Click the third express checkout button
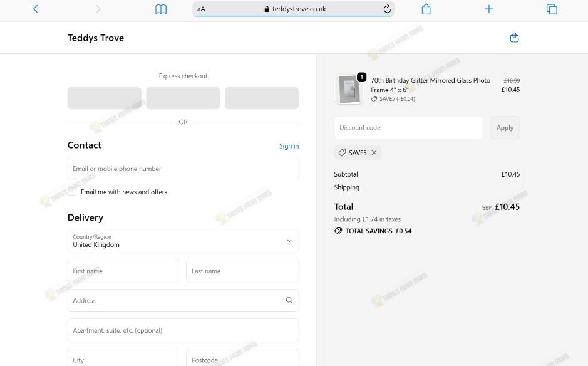588x366 pixels. (x=262, y=98)
